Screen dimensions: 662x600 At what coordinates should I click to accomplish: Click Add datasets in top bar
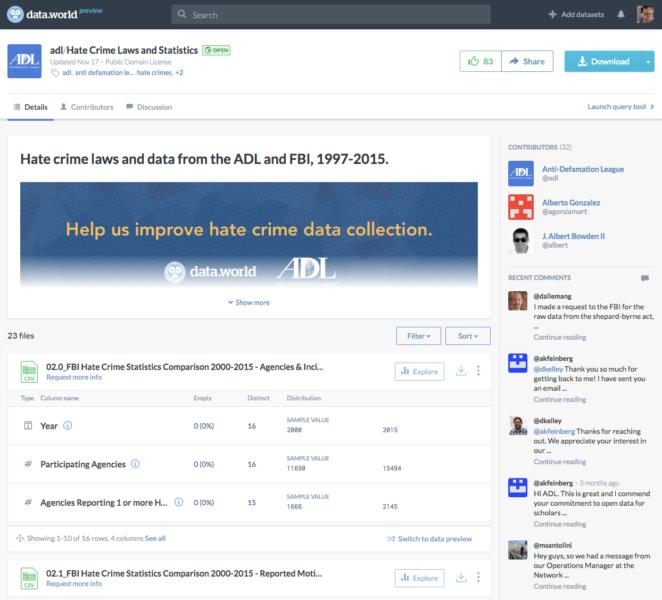576,14
